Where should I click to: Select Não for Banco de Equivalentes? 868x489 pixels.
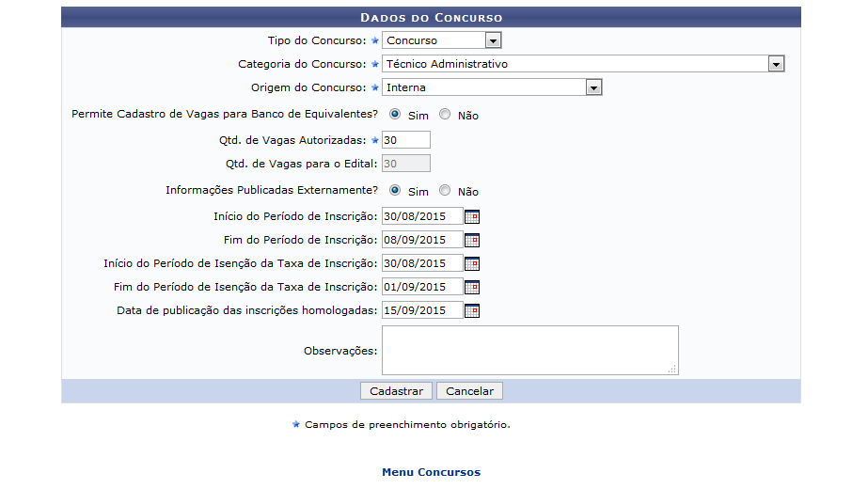[x=445, y=115]
